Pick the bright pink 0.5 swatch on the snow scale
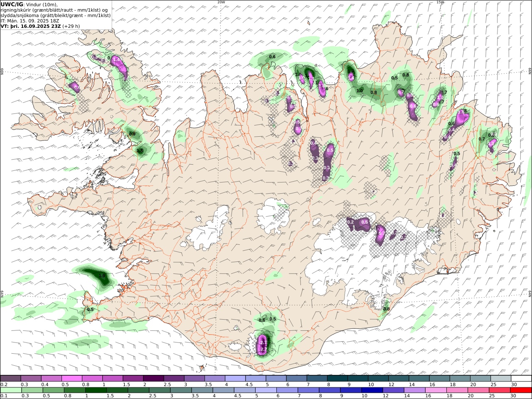 point(71,378)
